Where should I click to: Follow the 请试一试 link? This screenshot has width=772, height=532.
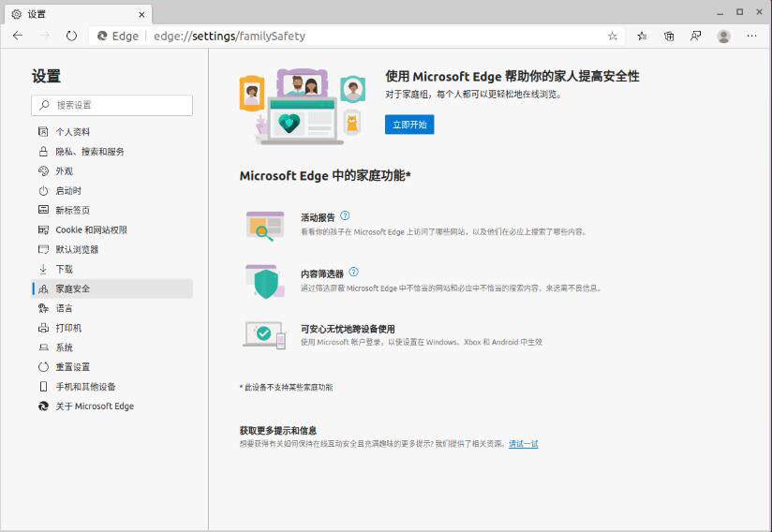[523, 444]
